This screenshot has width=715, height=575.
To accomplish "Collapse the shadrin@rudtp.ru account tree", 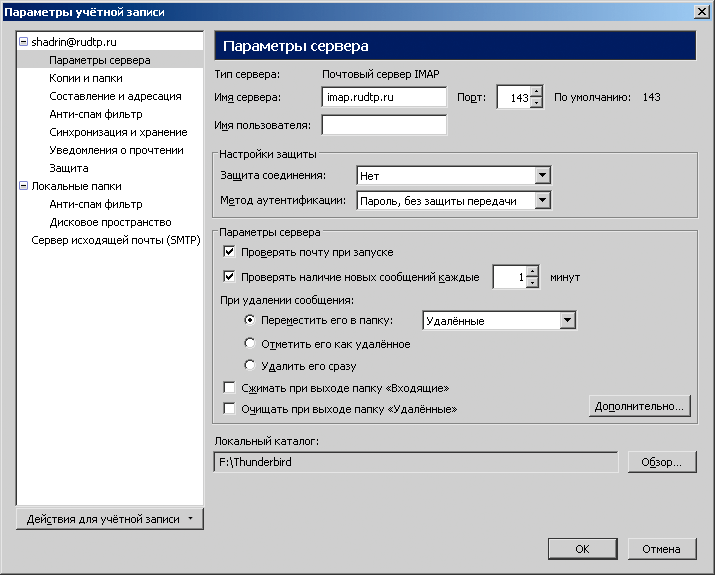I will [x=23, y=42].
